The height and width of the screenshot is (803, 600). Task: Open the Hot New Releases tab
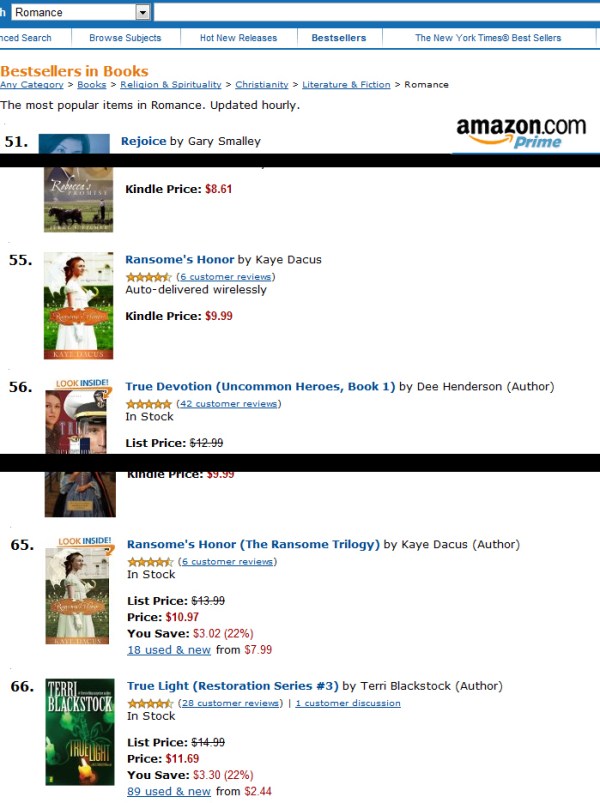[x=238, y=38]
